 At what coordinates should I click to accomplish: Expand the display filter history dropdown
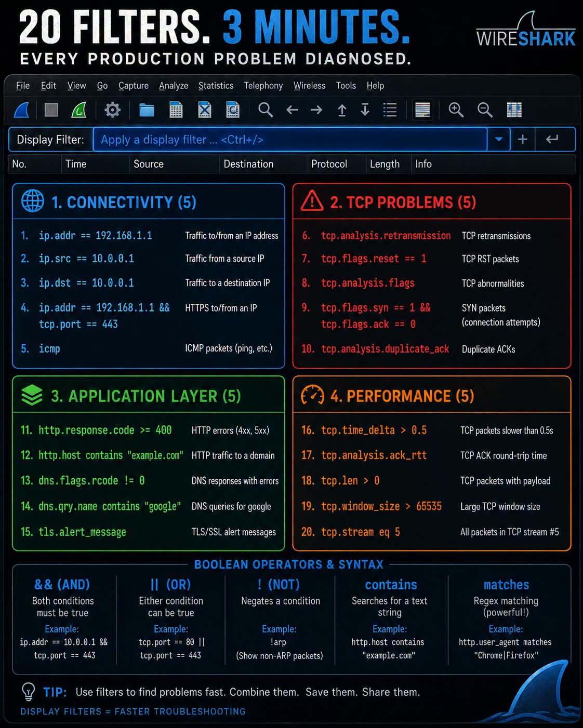tap(499, 140)
